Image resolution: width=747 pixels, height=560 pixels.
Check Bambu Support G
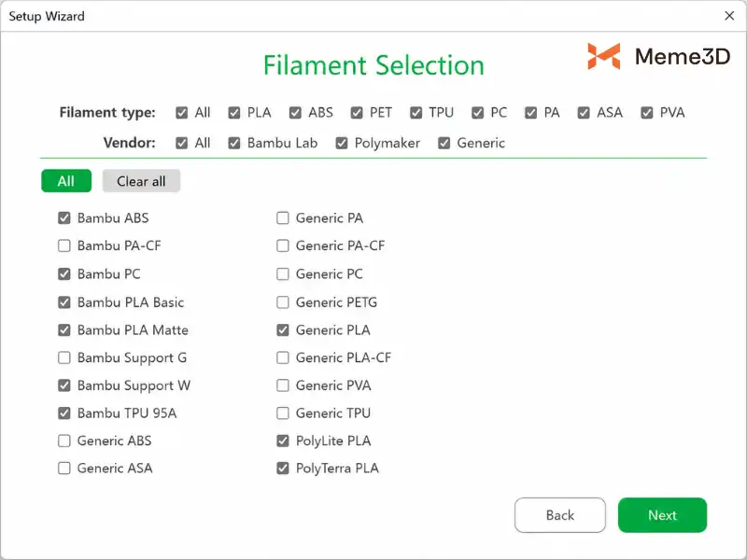click(x=63, y=357)
